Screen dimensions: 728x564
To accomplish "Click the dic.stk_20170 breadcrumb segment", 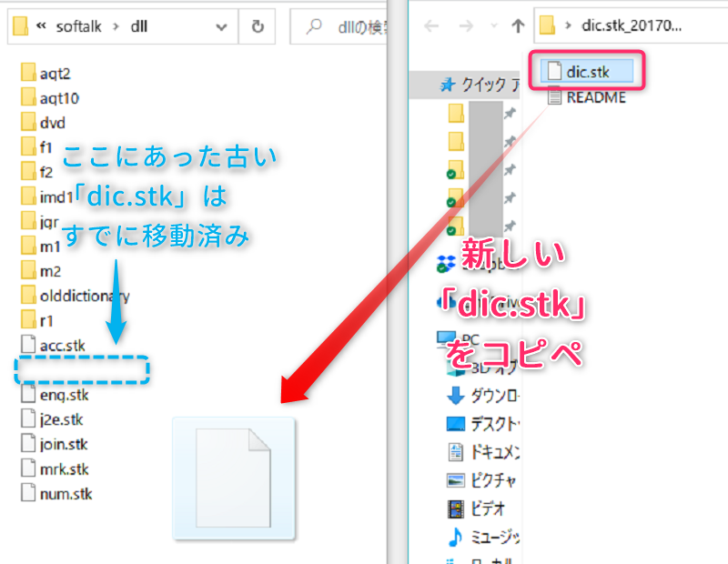I will tap(630, 26).
